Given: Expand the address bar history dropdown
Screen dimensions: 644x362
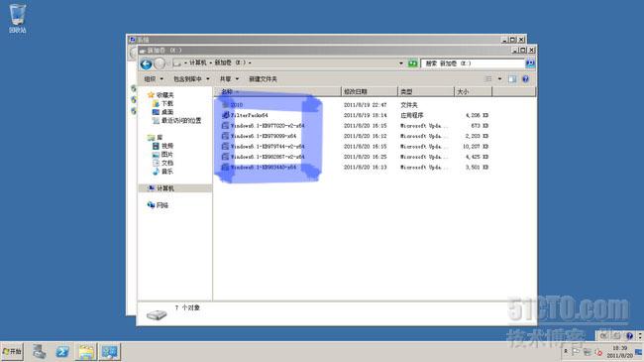Looking at the screenshot, I should click(x=401, y=63).
